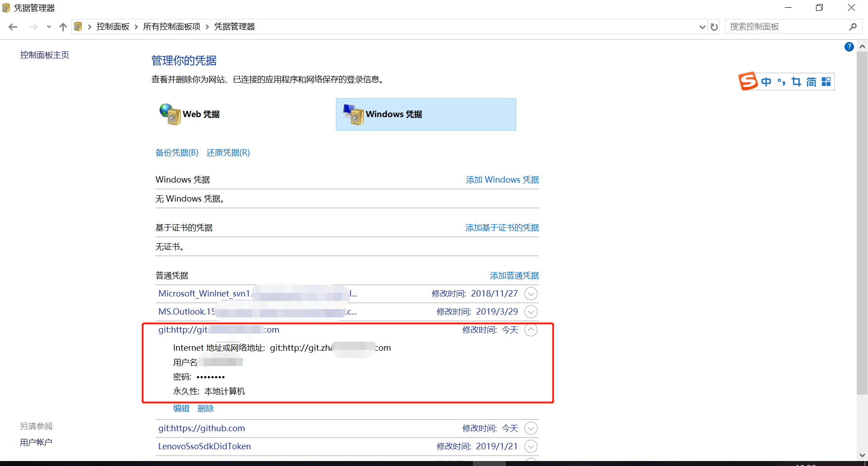
Task: Toggle Sogou Chinese/English input mode 中
Action: click(x=767, y=81)
